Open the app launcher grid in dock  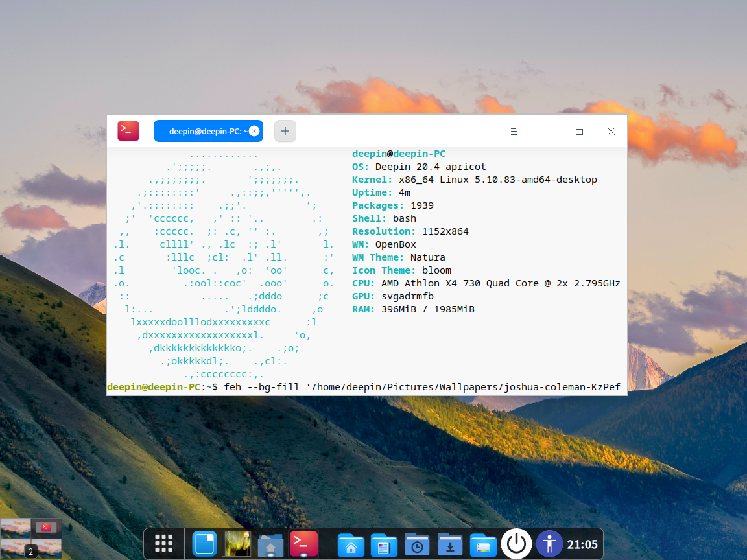(163, 544)
